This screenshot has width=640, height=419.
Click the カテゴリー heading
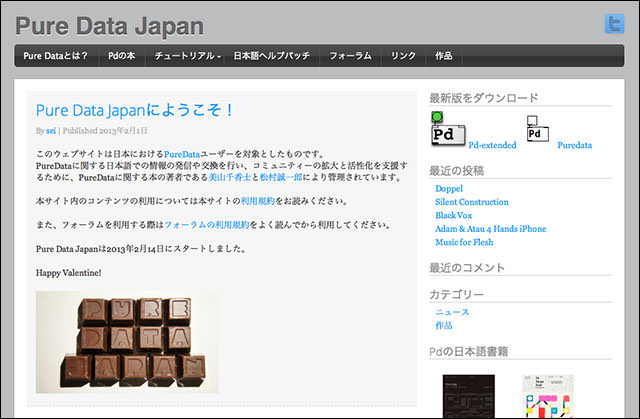pyautogui.click(x=457, y=295)
